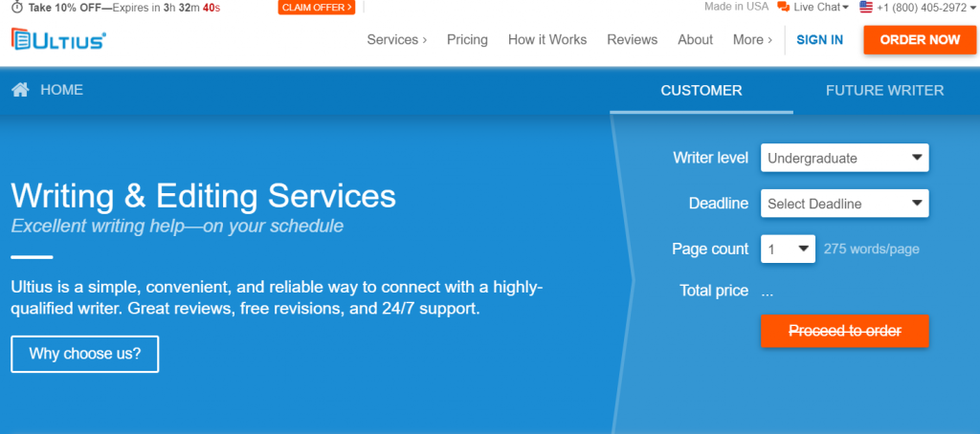This screenshot has width=980, height=434.
Task: Click the US flag icon
Action: tap(865, 7)
